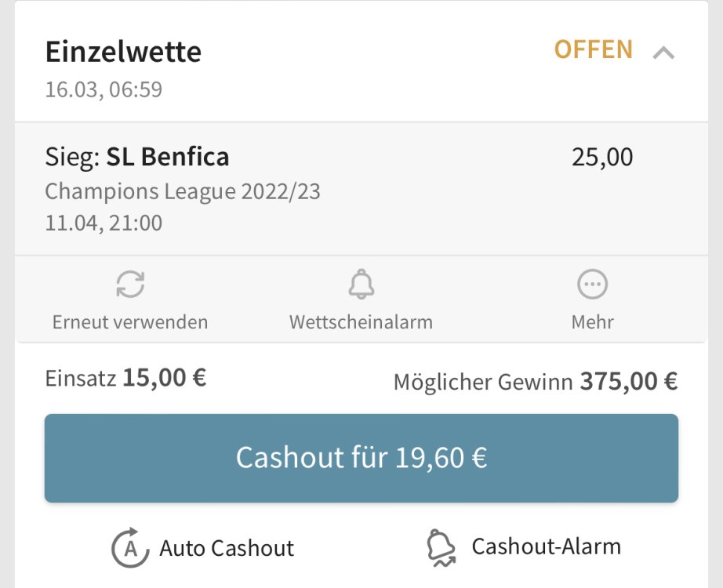
Task: Select the Sieg: SL Benfica selection
Action: [x=137, y=158]
